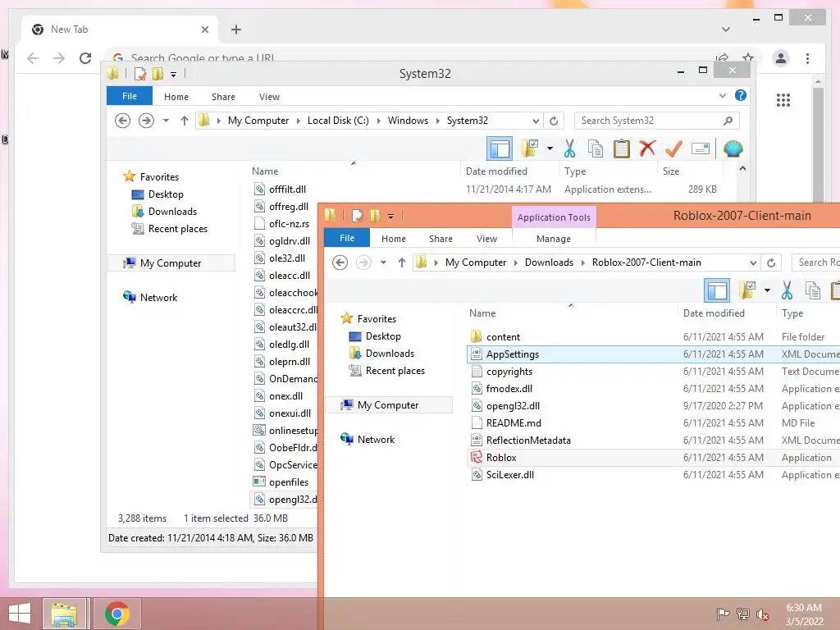This screenshot has height=630, width=840.
Task: Click the Cut scissors icon in Roblox-2007-Client-main window
Action: pos(787,290)
